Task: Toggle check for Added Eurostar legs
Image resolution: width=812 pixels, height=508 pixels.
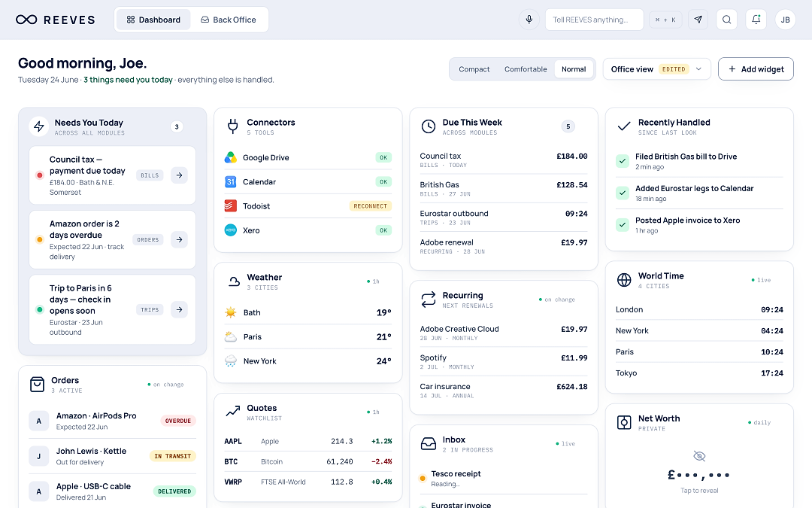Action: [x=623, y=193]
